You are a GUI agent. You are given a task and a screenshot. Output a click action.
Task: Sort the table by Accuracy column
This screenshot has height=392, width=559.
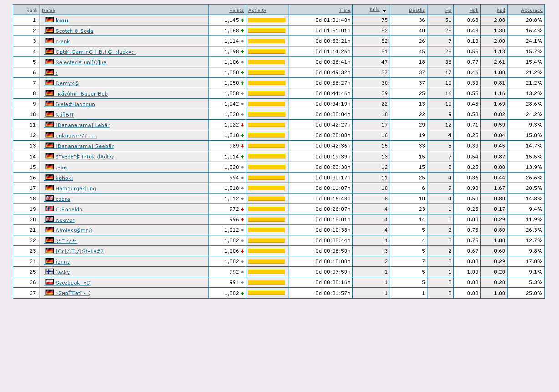(x=531, y=10)
